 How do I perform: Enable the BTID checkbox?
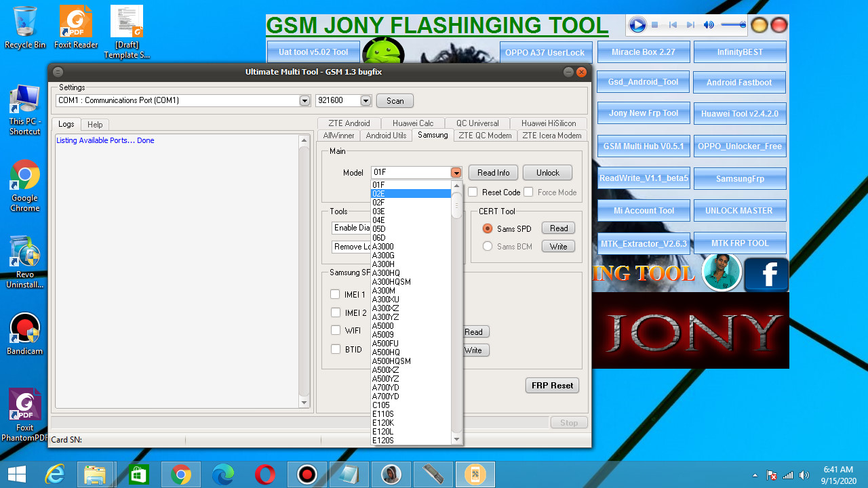pos(335,349)
